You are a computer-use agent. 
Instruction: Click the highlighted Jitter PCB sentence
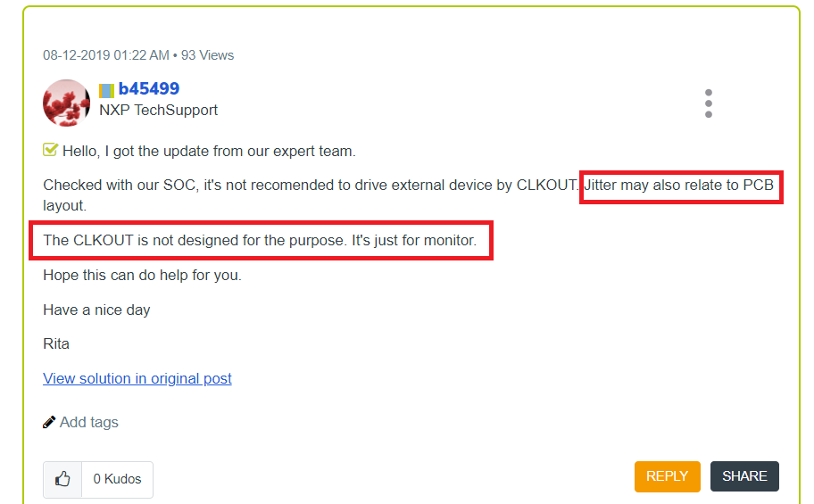click(x=680, y=187)
